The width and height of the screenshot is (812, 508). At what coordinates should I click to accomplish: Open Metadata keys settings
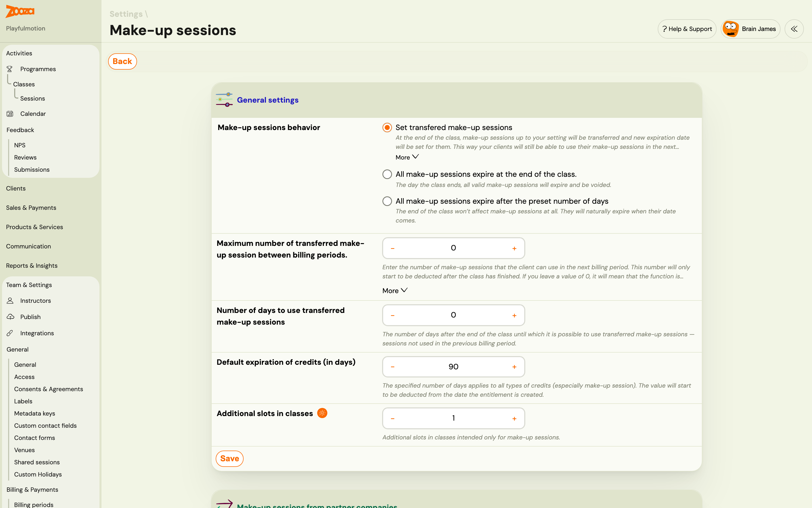(x=35, y=413)
